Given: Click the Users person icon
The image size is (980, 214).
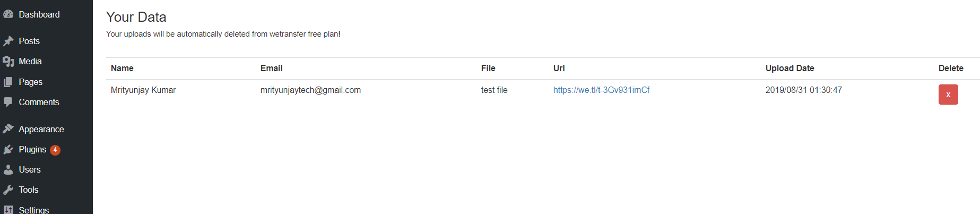Looking at the screenshot, I should (8, 170).
